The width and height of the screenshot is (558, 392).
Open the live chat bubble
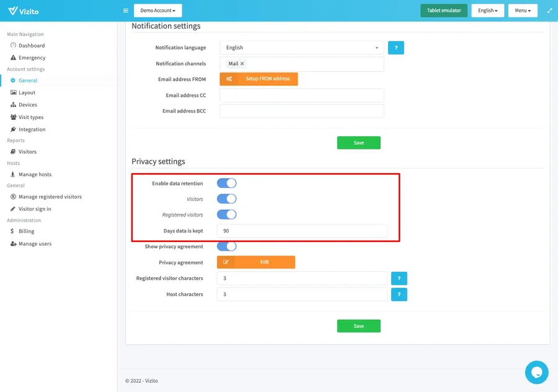[536, 372]
